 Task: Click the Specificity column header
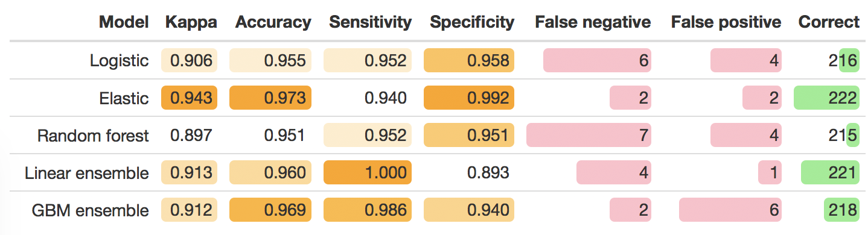(x=472, y=23)
